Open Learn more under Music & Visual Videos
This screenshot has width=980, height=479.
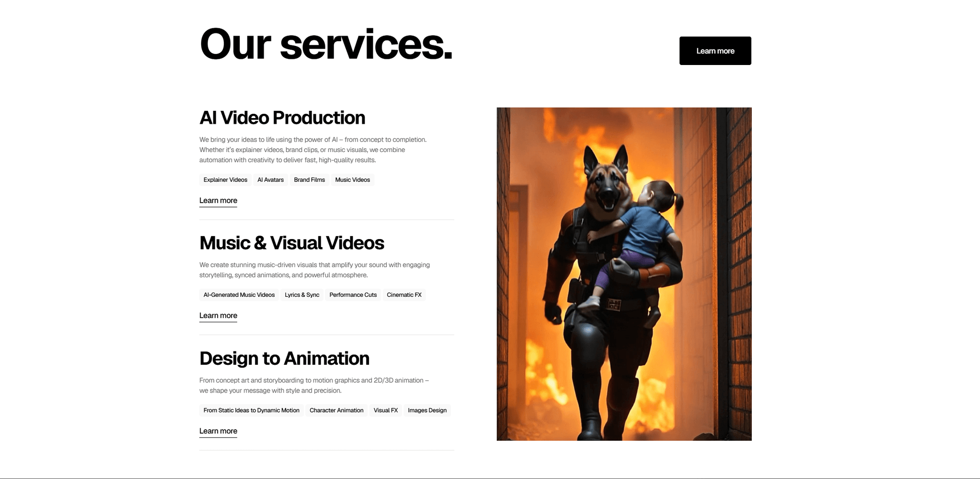[218, 316]
